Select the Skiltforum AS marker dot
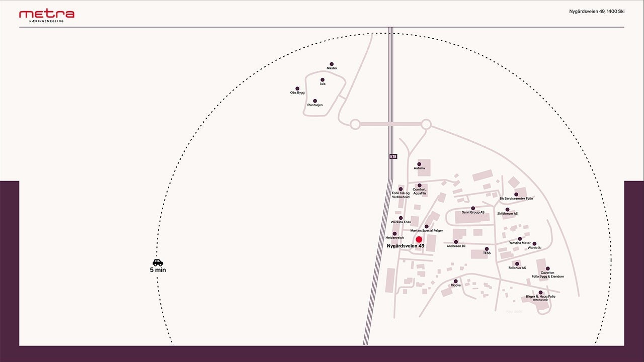644x362 pixels. tap(507, 209)
